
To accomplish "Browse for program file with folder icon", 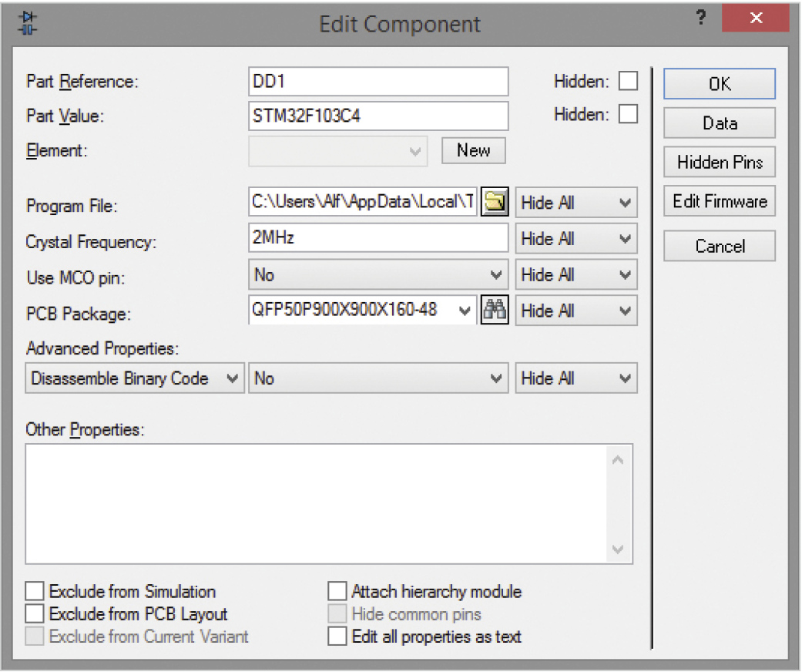I will coord(494,202).
